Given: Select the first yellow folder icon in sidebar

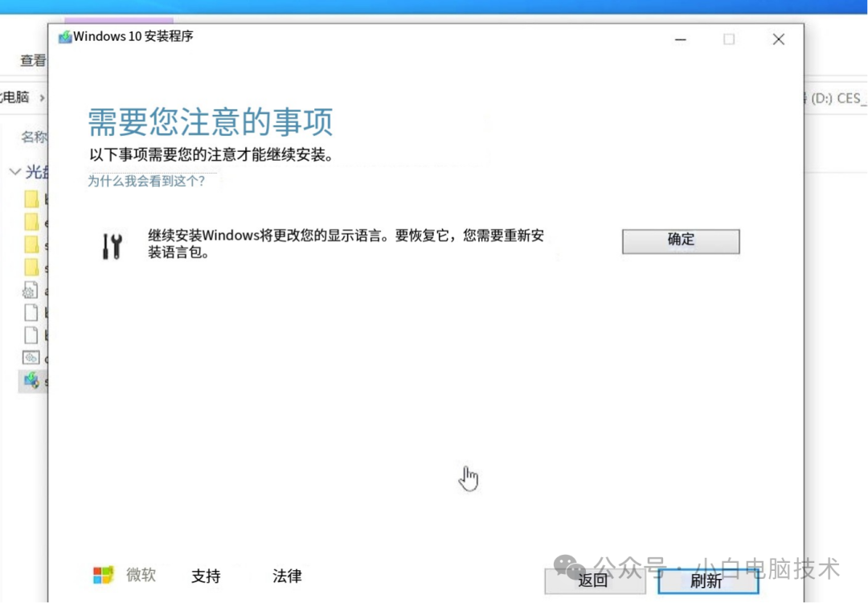Looking at the screenshot, I should 32,201.
